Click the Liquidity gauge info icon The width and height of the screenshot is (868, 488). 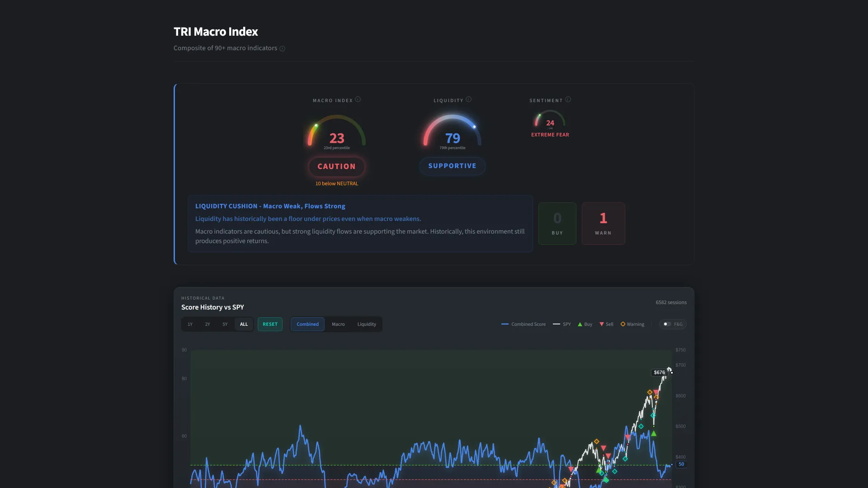click(x=469, y=99)
